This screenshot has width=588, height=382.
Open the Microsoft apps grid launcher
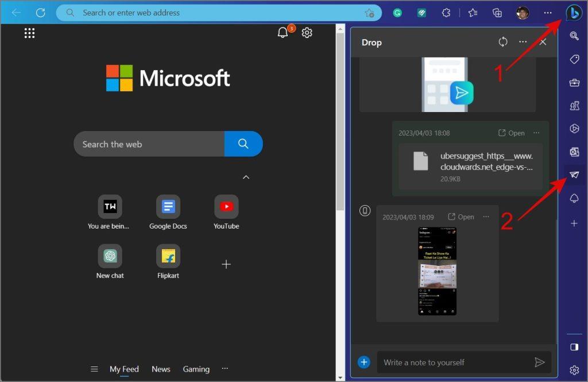(x=30, y=33)
